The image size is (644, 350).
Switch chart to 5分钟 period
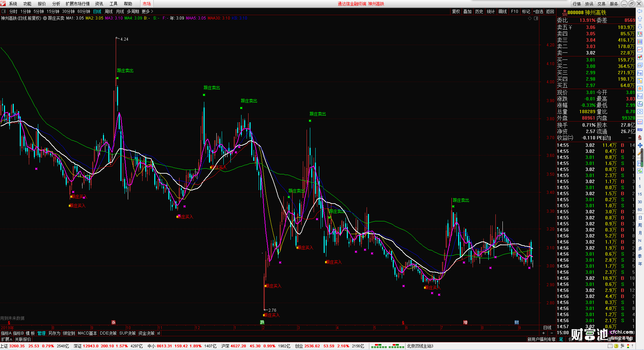click(39, 11)
